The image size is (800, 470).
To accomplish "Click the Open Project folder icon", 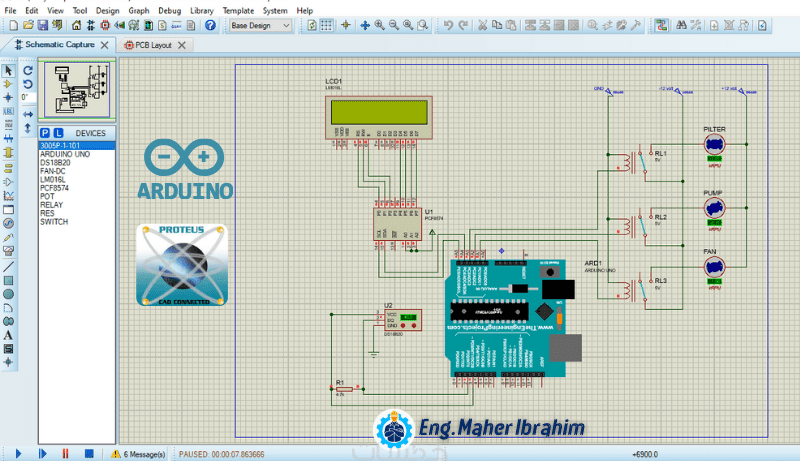I will [x=28, y=26].
